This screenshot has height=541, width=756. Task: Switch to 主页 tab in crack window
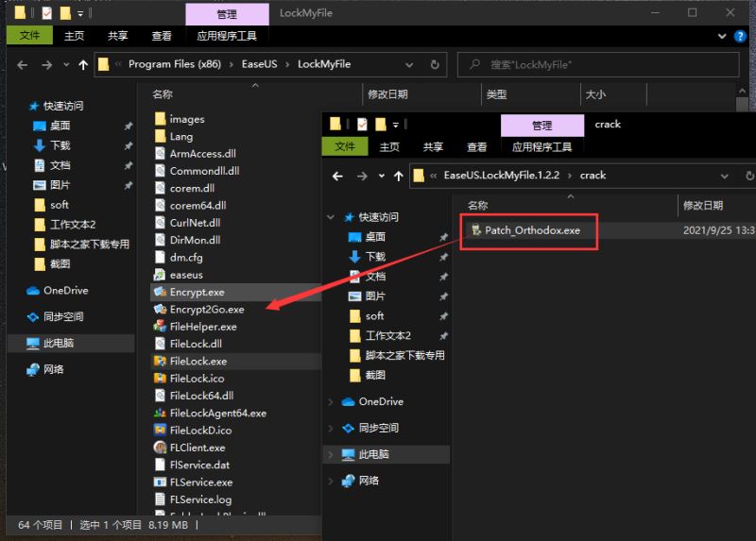389,147
